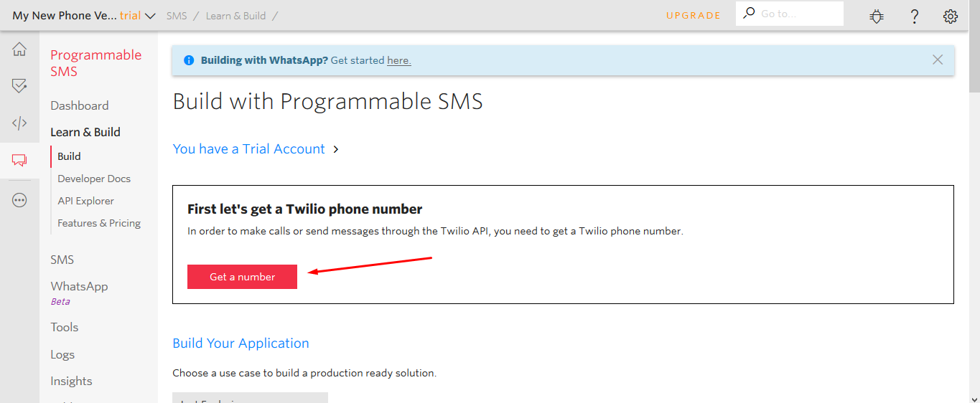This screenshot has height=403, width=980.
Task: Open the help question mark icon
Action: [x=914, y=16]
